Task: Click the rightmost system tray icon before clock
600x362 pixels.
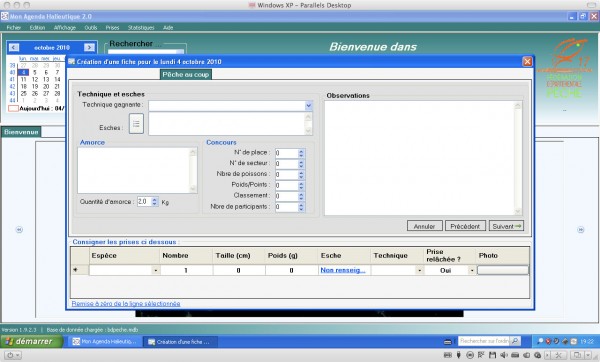Action: click(x=574, y=341)
